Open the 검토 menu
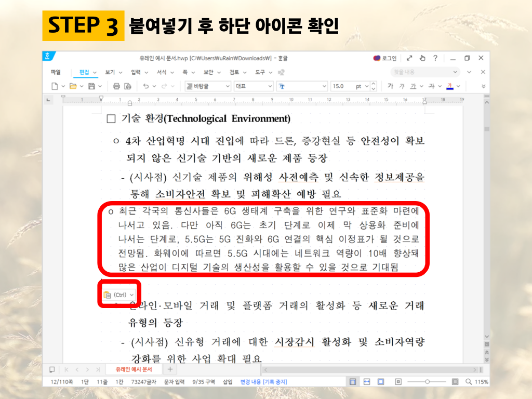Viewport: 532px width, 399px height. [234, 72]
